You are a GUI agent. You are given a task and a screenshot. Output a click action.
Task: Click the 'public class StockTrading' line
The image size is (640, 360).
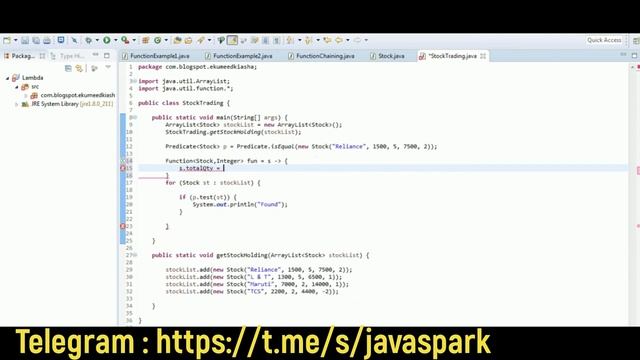click(184, 103)
